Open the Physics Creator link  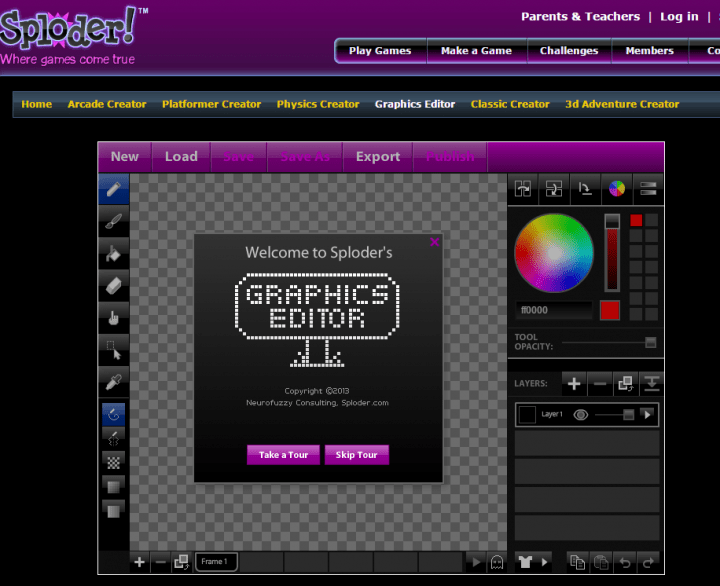(x=318, y=104)
